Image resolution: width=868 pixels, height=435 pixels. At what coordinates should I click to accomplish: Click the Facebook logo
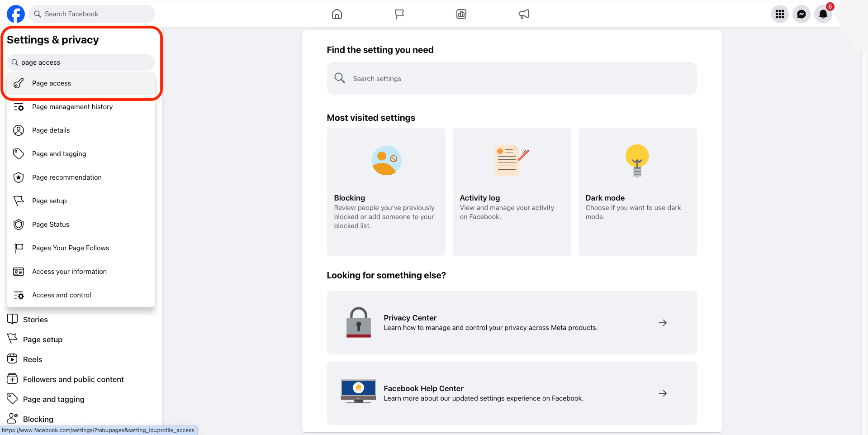coord(16,14)
